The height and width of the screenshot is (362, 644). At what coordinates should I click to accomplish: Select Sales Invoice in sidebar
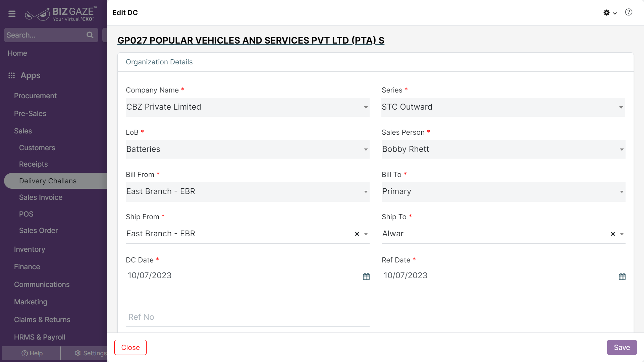(x=41, y=197)
